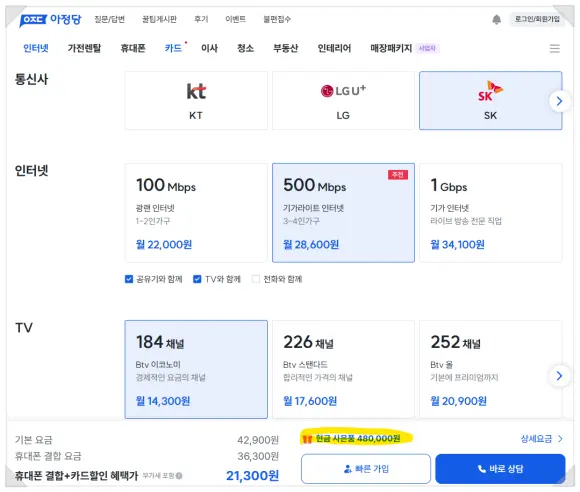Open the hamburger menu icon
The height and width of the screenshot is (492, 580).
coord(554,48)
